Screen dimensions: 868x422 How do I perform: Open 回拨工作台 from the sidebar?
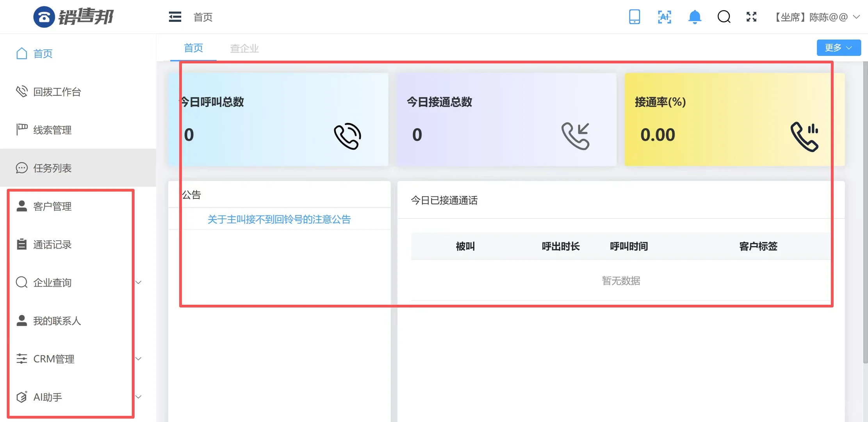click(x=57, y=92)
